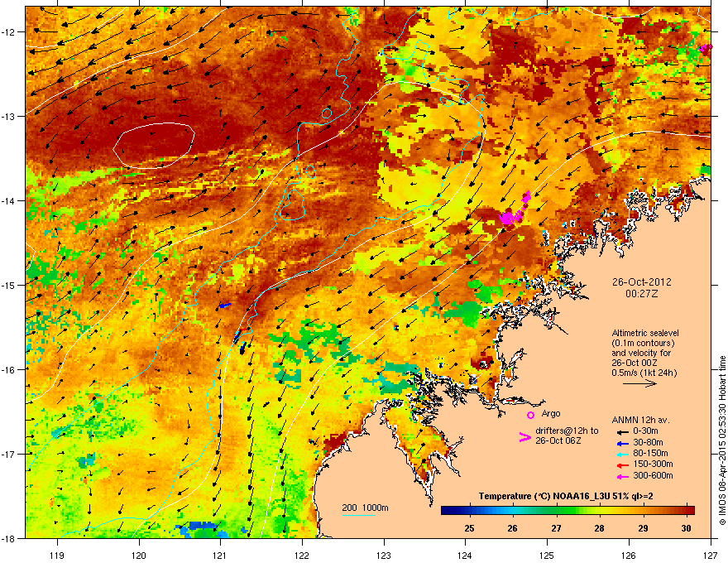This screenshot has width=728, height=563.
Task: Click the '200 1000m' contour label
Action: (x=365, y=508)
